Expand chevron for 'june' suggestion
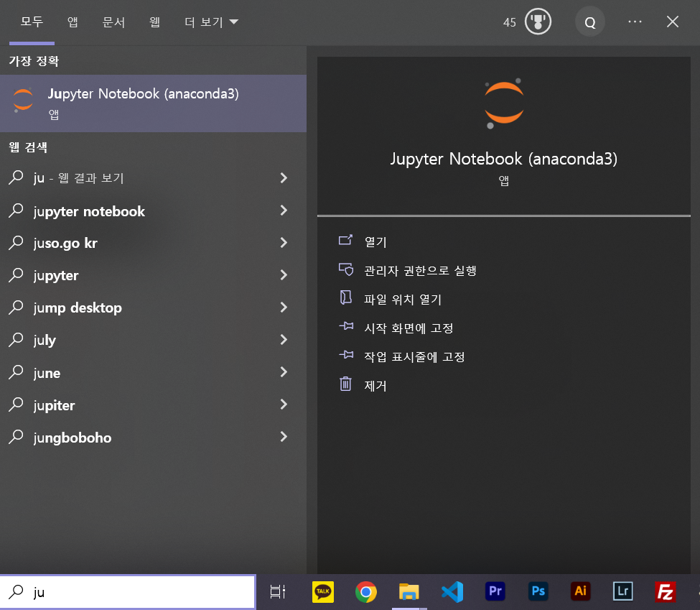The image size is (700, 610). (x=284, y=371)
